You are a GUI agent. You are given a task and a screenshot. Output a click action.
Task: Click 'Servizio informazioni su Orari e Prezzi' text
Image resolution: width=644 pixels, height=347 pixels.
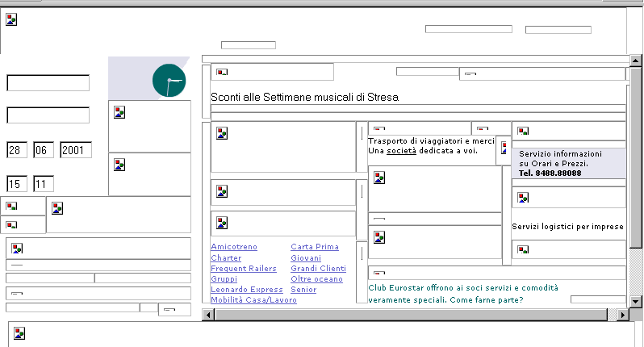[560, 158]
